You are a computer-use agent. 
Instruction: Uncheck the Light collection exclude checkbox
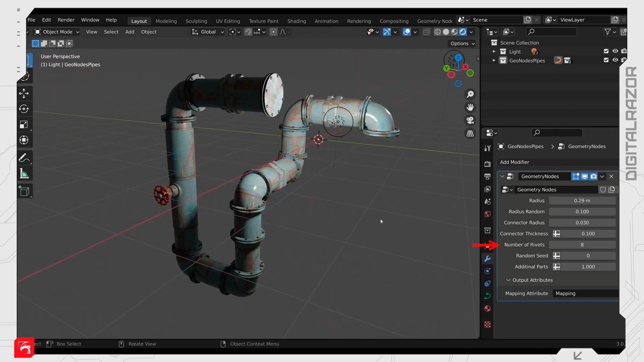click(606, 51)
